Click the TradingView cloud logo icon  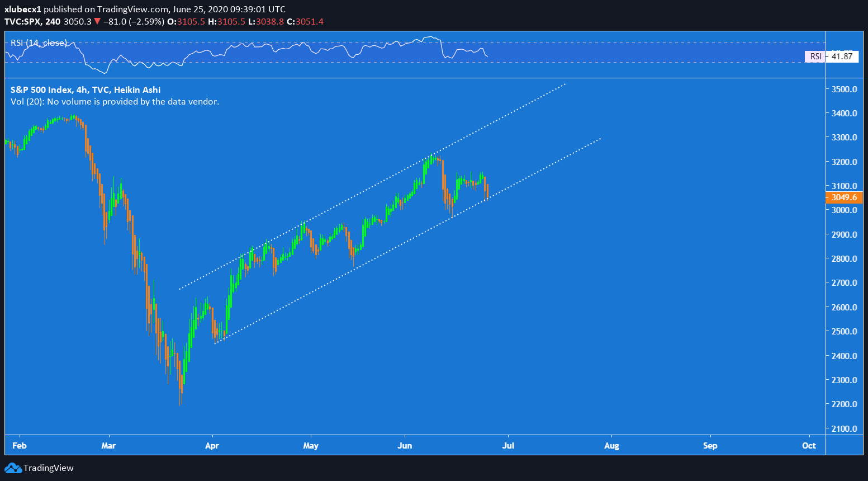click(x=13, y=468)
